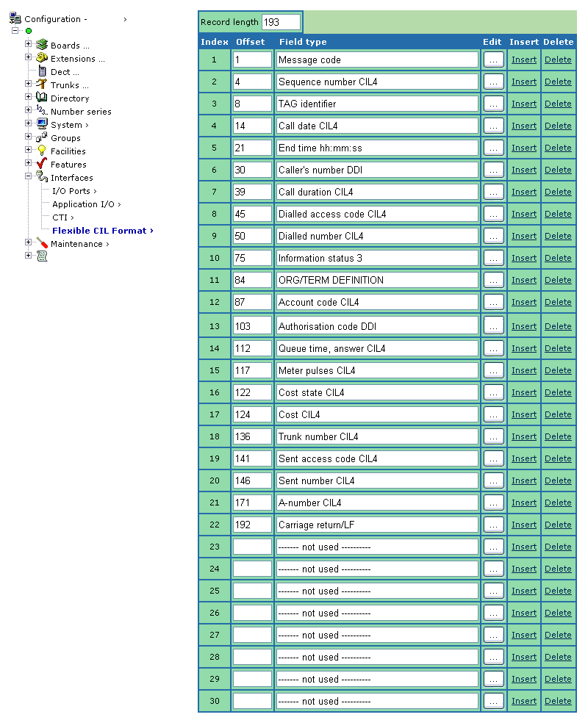Click the Trunks pole icon
The width and height of the screenshot is (588, 720).
coord(42,84)
